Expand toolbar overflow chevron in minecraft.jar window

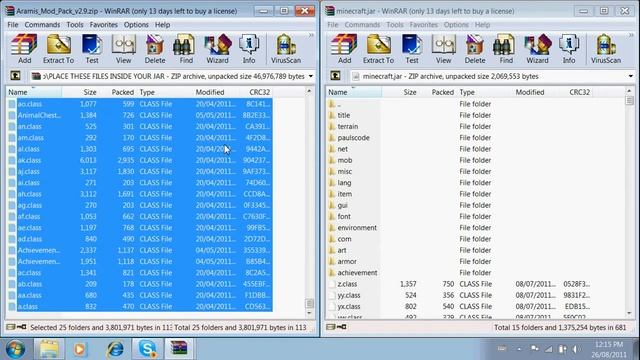631,36
